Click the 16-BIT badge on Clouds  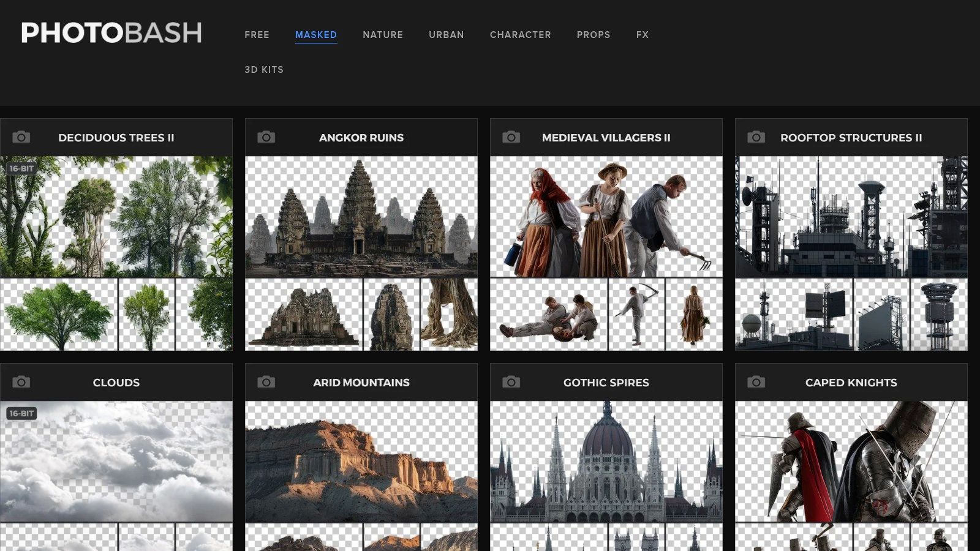pyautogui.click(x=21, y=413)
